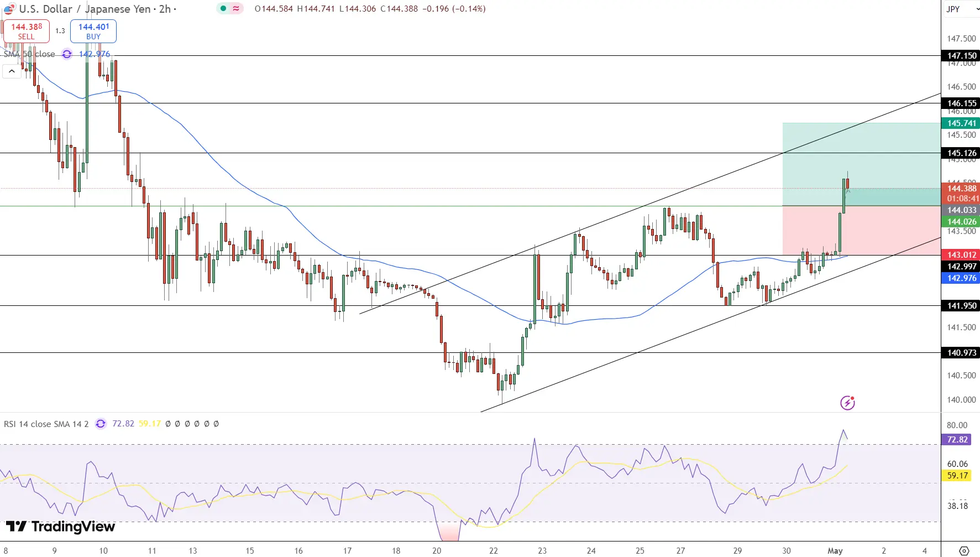Collapse the indicator legend with chevron
The height and width of the screenshot is (557, 980).
[x=12, y=71]
